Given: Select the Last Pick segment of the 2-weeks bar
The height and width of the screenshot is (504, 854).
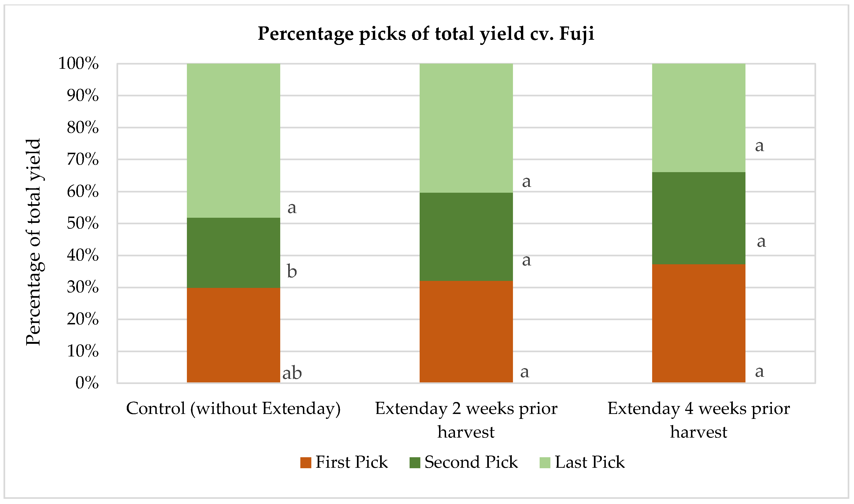Looking at the screenshot, I should pos(466,128).
